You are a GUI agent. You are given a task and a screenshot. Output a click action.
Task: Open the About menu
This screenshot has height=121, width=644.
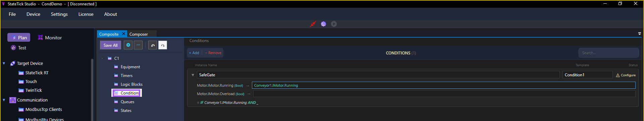[110, 14]
